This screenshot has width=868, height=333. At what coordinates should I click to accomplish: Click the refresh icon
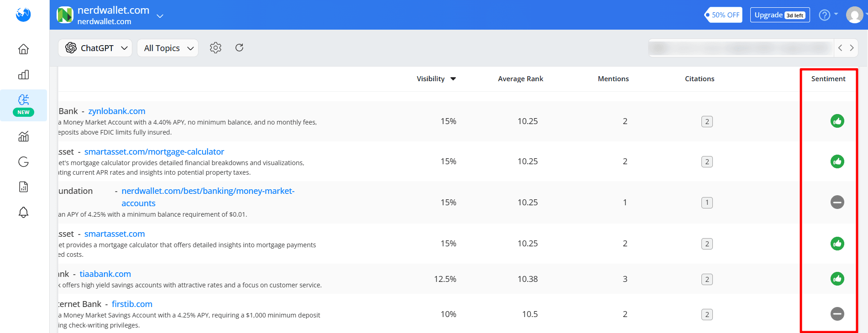(239, 47)
